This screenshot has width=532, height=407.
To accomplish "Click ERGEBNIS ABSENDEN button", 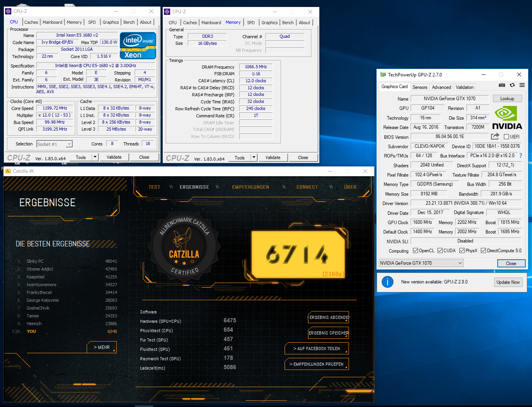I will [329, 317].
